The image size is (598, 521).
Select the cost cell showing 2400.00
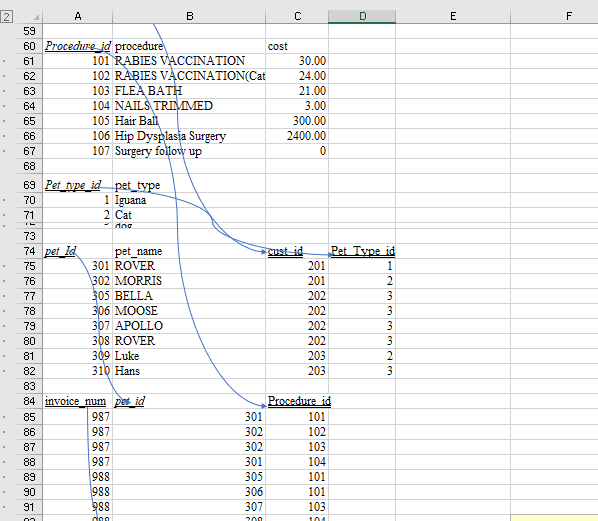point(297,136)
